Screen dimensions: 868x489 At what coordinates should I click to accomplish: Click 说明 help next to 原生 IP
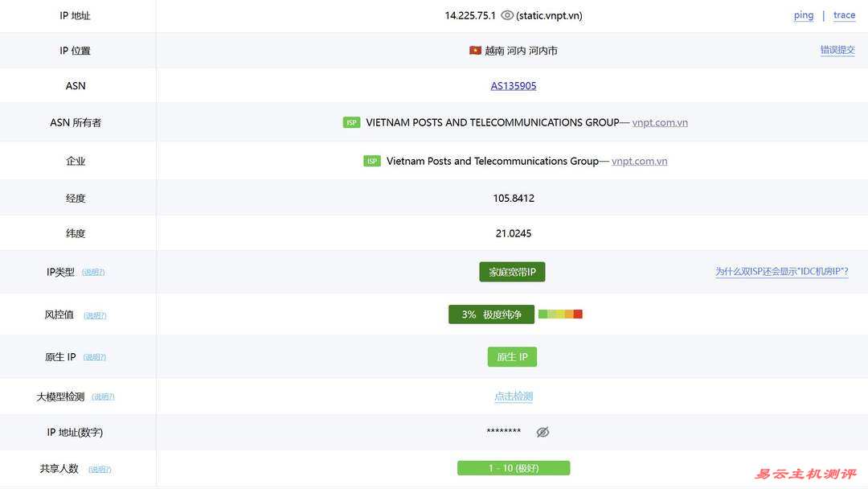pyautogui.click(x=95, y=357)
